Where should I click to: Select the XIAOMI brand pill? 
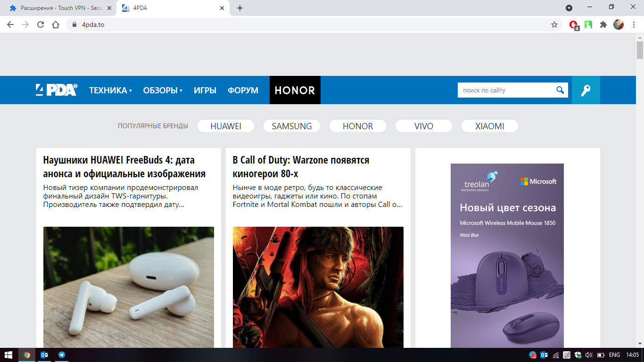tap(490, 126)
